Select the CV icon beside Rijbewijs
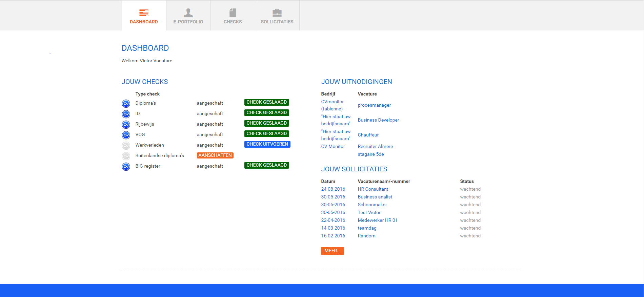Image resolution: width=644 pixels, height=297 pixels. (x=126, y=125)
